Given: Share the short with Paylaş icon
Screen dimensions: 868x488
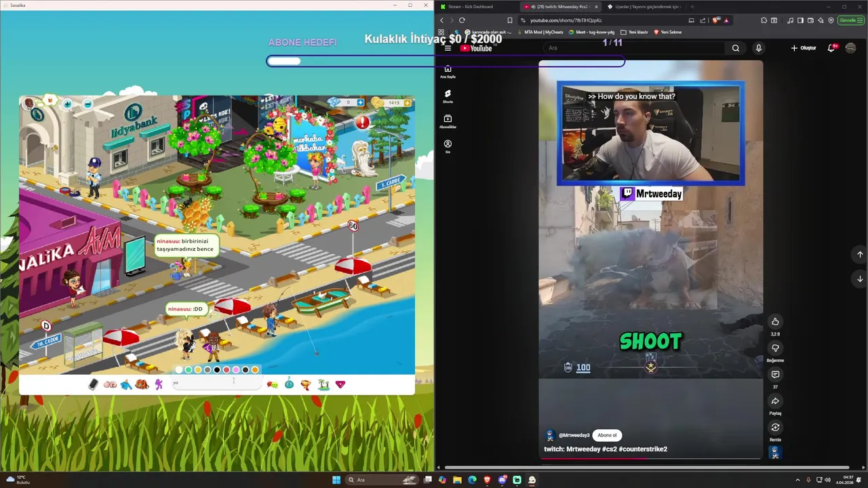Looking at the screenshot, I should [775, 401].
